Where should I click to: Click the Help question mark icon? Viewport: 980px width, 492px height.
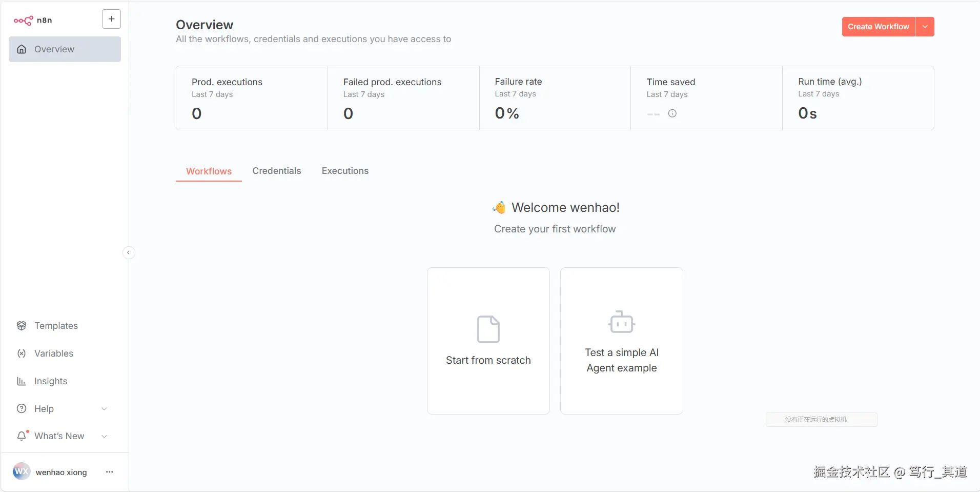[22, 409]
